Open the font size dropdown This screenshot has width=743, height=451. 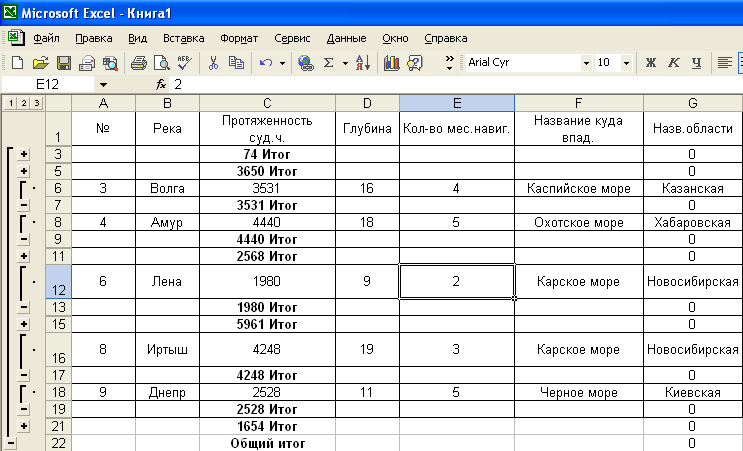pyautogui.click(x=626, y=63)
